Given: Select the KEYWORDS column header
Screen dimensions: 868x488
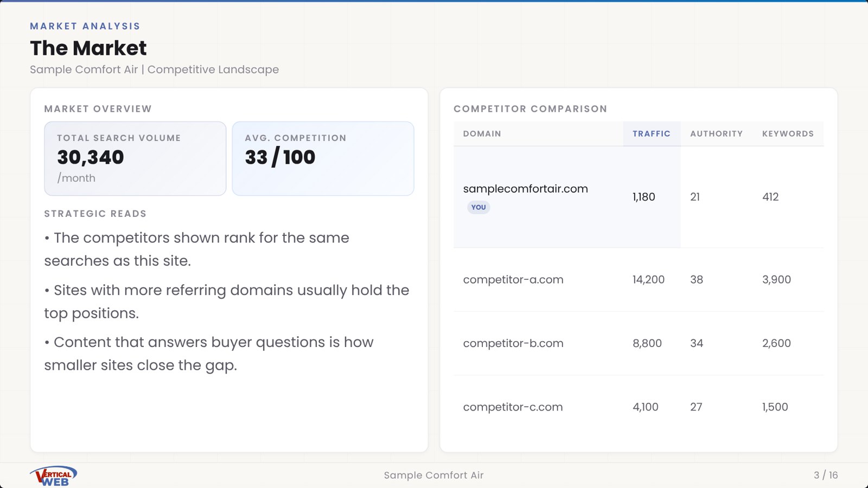Looking at the screenshot, I should pos(788,133).
